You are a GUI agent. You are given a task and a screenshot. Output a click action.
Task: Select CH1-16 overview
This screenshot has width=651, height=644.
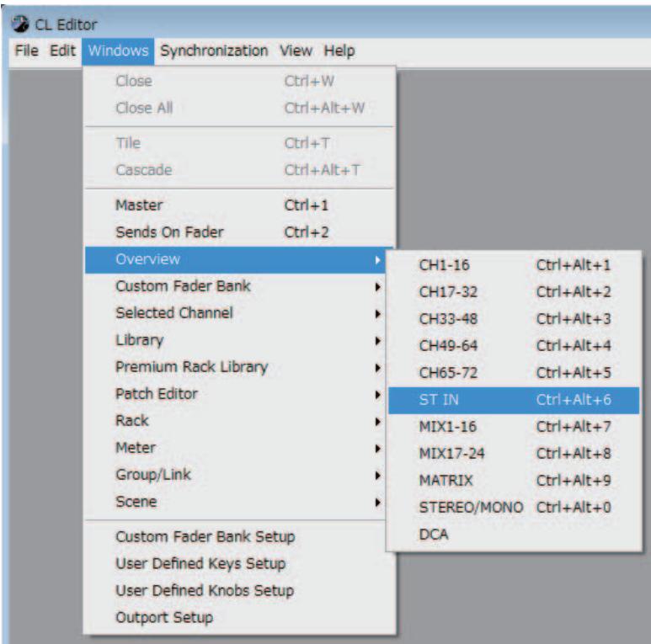coord(514,265)
